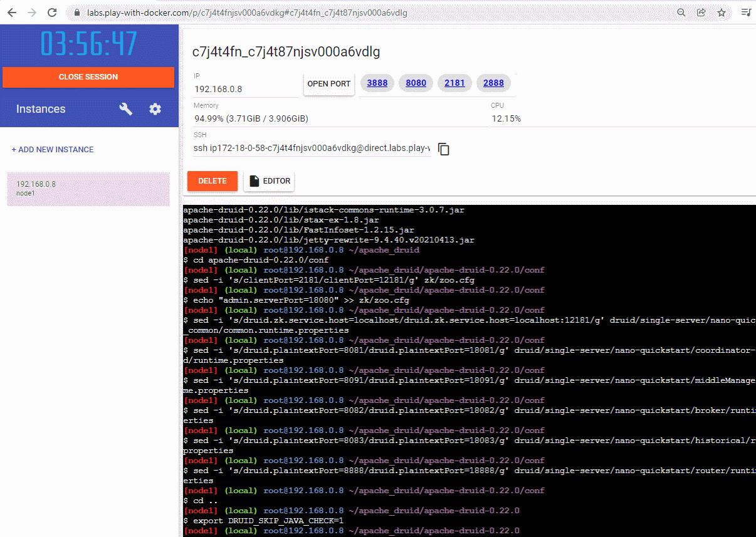This screenshot has width=756, height=537.
Task: Click the document icon on EDITOR button
Action: click(253, 181)
